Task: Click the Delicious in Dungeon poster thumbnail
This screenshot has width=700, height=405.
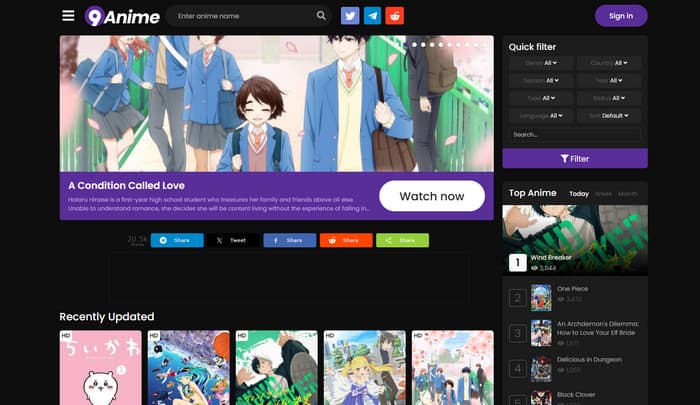Action: click(x=541, y=368)
